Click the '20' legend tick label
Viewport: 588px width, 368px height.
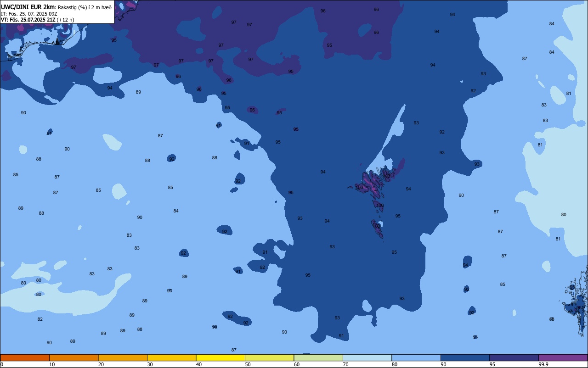click(x=101, y=364)
